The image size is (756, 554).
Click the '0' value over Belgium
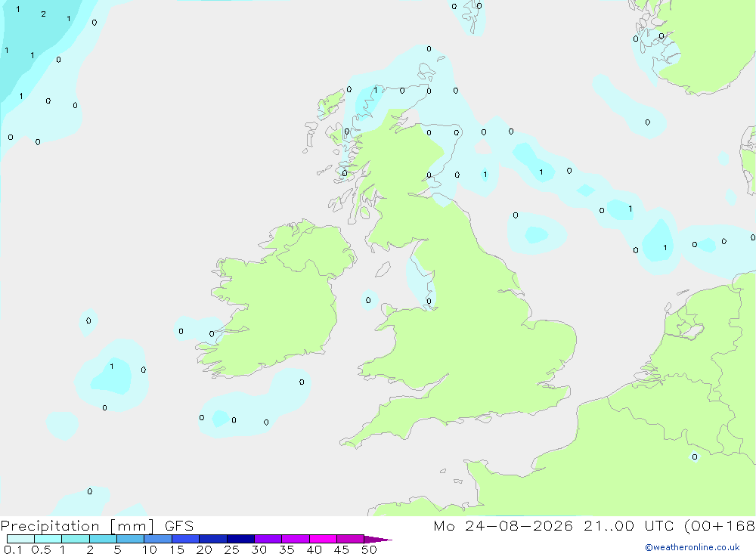click(x=694, y=457)
